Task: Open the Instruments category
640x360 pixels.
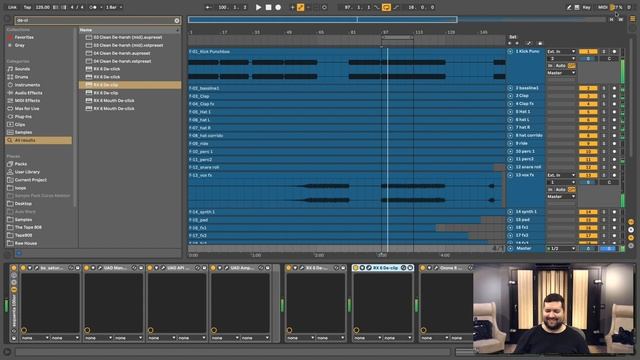Action: click(x=27, y=85)
